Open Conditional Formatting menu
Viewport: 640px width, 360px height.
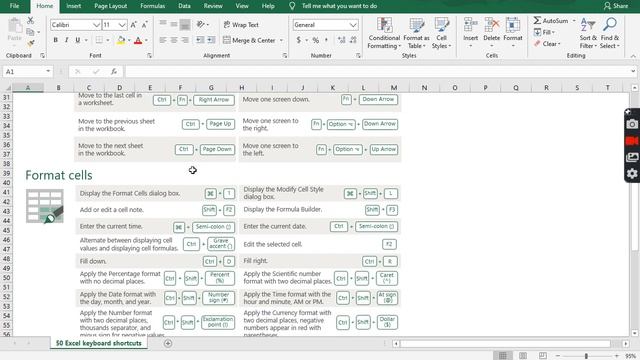pyautogui.click(x=384, y=33)
